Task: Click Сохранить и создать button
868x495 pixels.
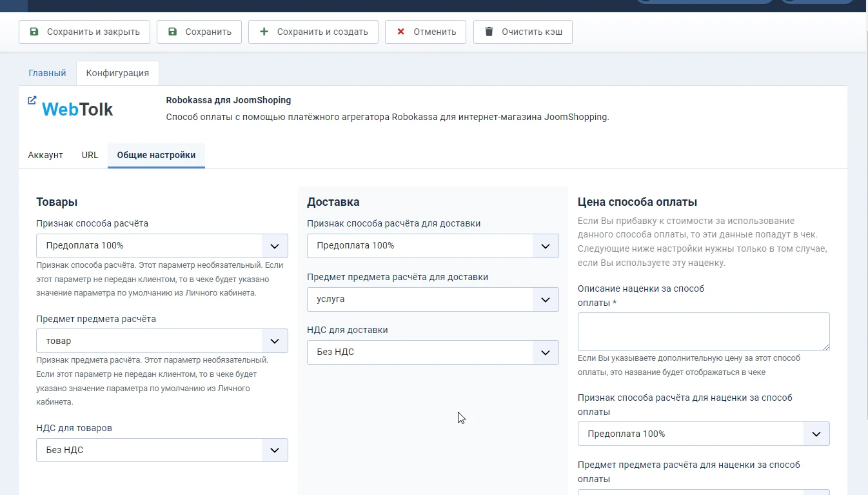Action: (x=313, y=32)
